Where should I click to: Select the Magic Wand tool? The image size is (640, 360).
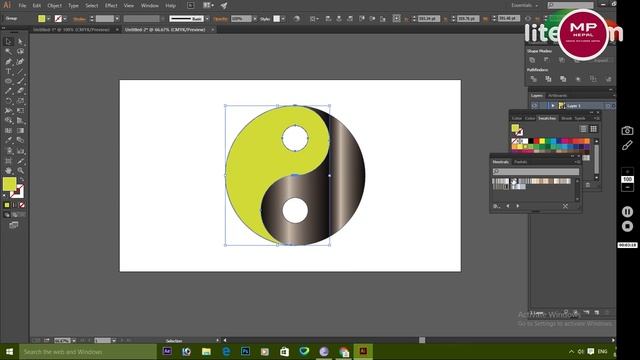tap(8, 51)
